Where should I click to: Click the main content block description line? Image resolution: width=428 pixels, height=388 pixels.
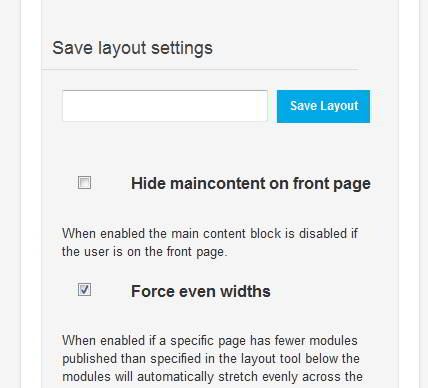coord(210,234)
